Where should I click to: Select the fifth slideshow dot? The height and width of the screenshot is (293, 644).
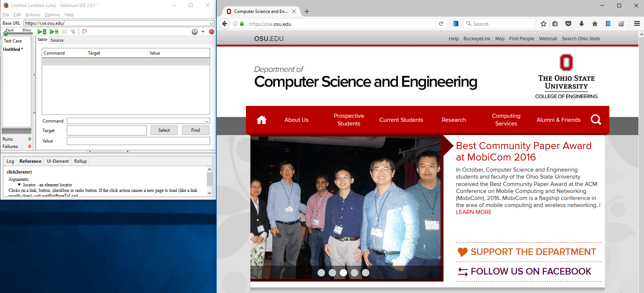[366, 273]
